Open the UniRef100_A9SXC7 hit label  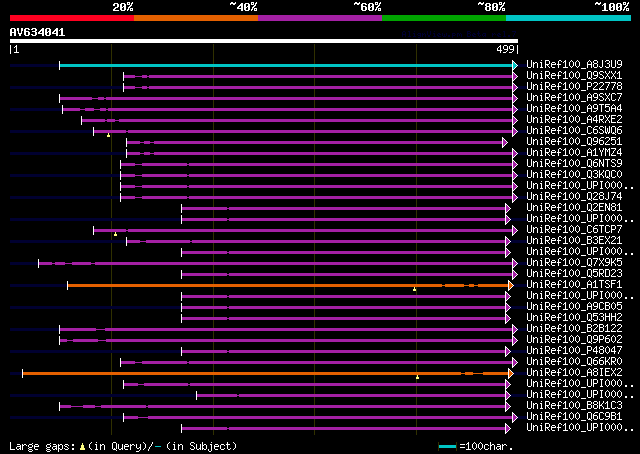574,98
